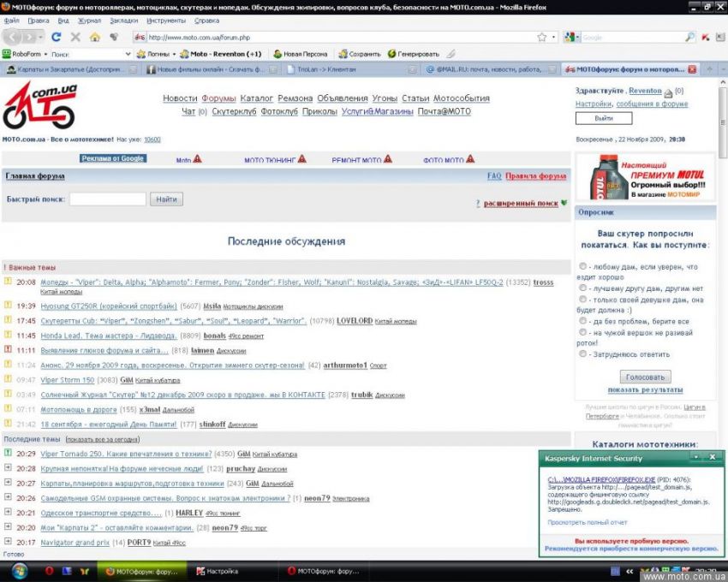Click the Быстрый поиск text field
The width and height of the screenshot is (728, 582).
point(107,199)
